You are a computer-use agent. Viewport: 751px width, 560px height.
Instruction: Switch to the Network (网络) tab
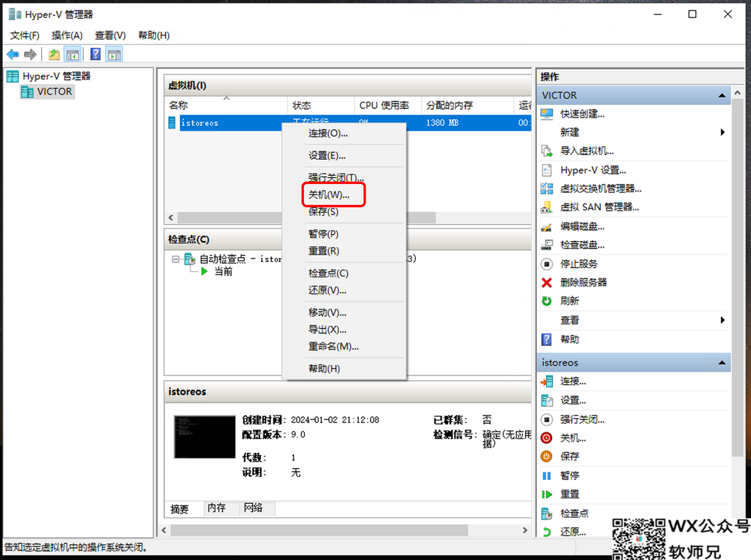253,508
